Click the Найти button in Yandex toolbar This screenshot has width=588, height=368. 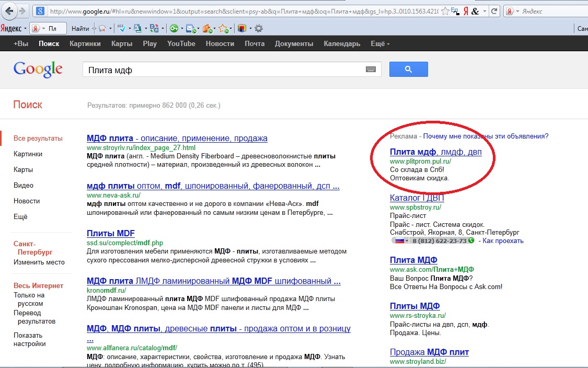tap(80, 29)
